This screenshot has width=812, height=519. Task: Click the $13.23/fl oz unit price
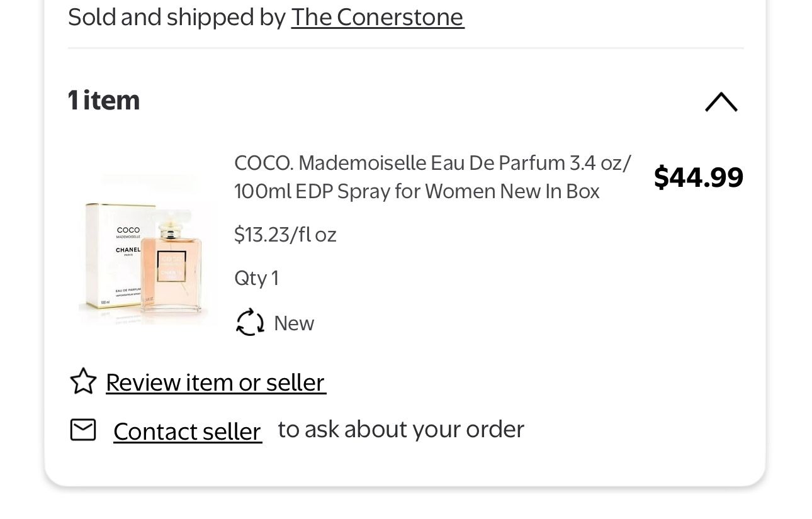click(x=285, y=235)
